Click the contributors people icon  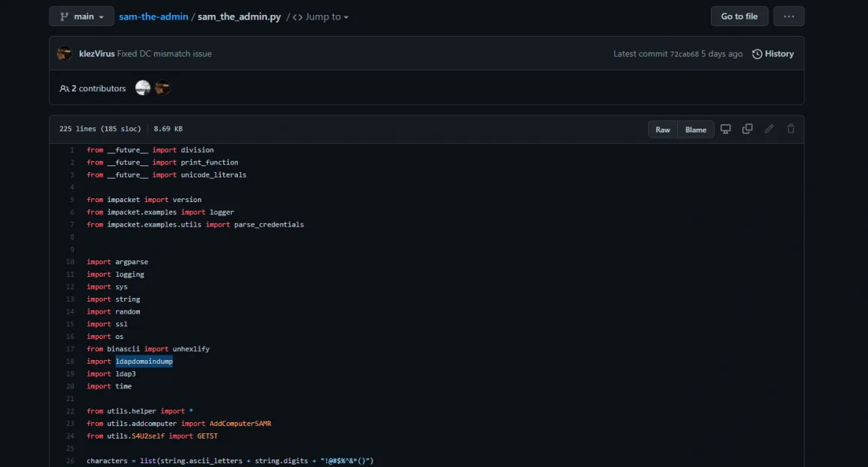point(64,88)
